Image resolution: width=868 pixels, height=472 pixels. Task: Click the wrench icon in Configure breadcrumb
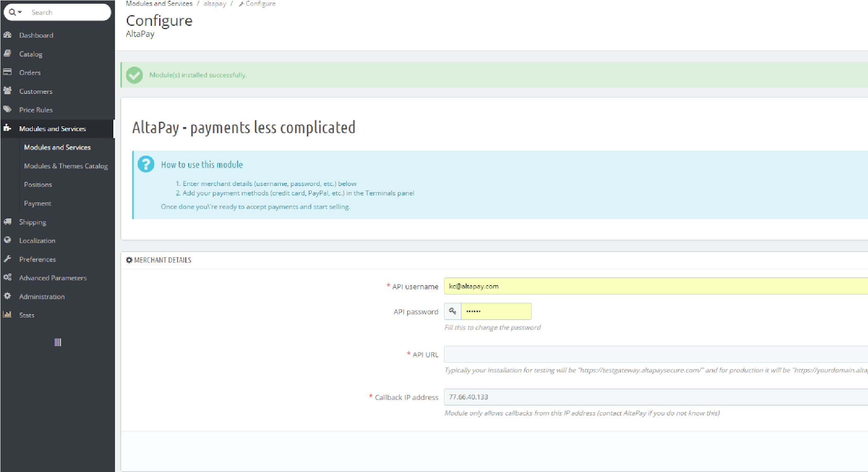coord(241,4)
